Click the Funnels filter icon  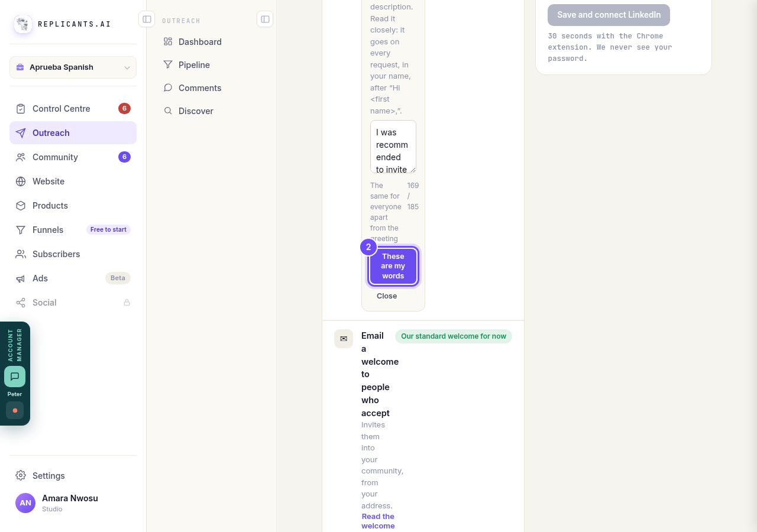(21, 230)
